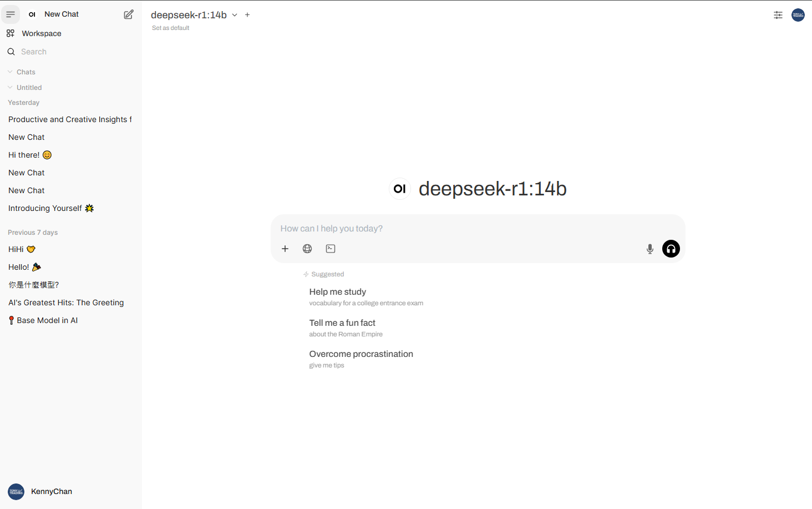Open the '你是什麼模型?' chat

click(x=33, y=285)
